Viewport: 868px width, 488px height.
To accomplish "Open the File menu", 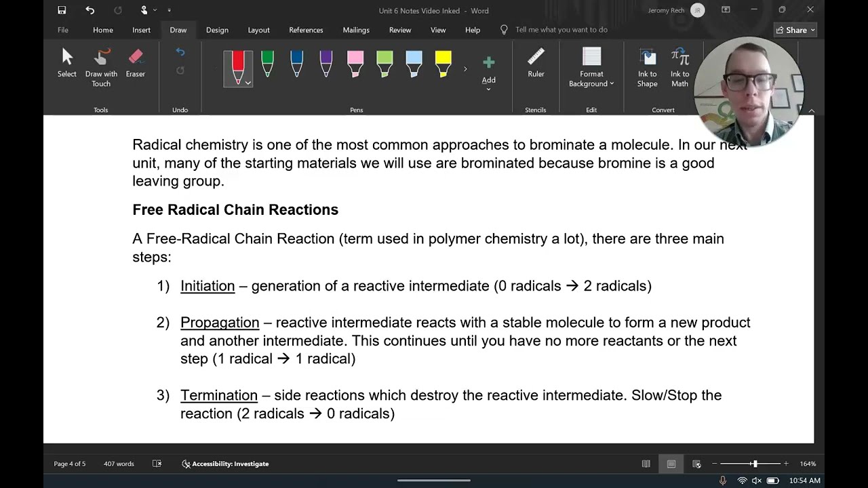I will pyautogui.click(x=63, y=30).
